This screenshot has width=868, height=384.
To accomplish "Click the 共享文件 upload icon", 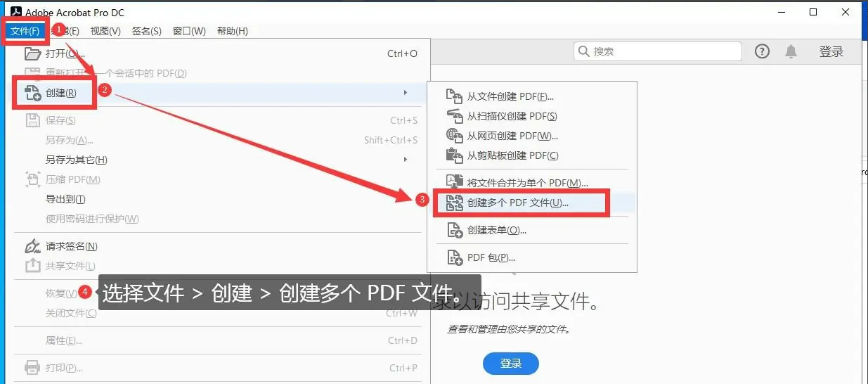I will (32, 266).
